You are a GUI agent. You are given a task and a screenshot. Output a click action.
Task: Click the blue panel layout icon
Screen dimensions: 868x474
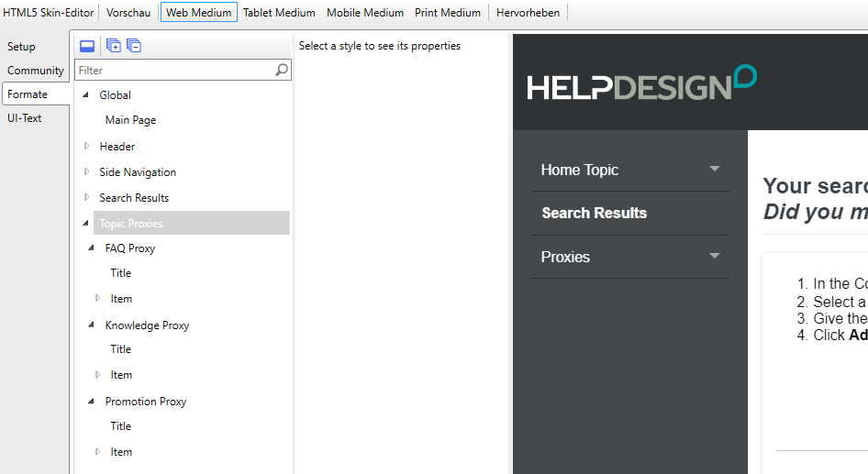point(87,46)
